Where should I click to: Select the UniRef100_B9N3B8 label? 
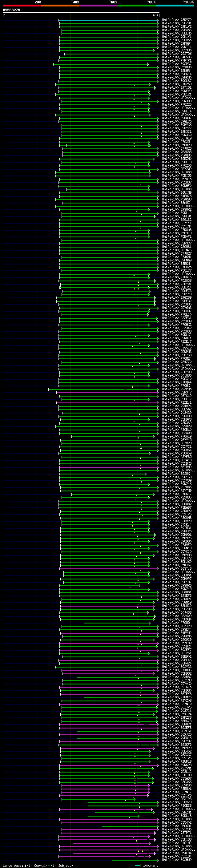click(177, 101)
